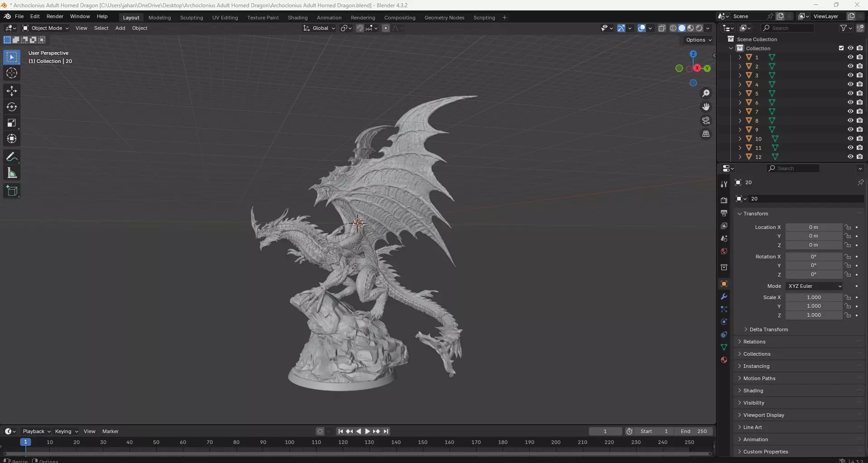Open the Scene properties tab

724,238
